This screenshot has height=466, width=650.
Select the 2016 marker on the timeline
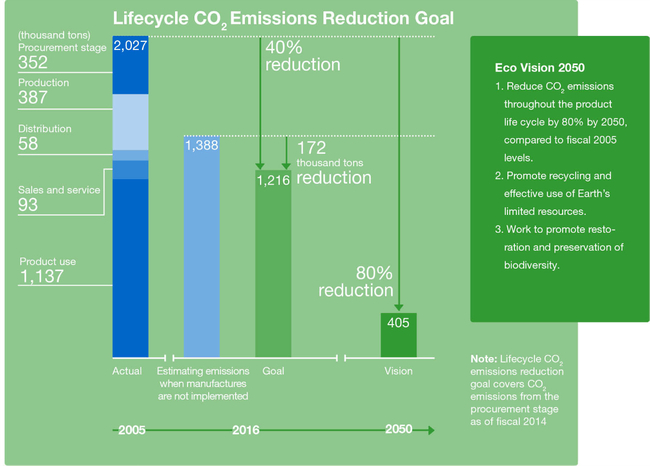click(x=246, y=430)
